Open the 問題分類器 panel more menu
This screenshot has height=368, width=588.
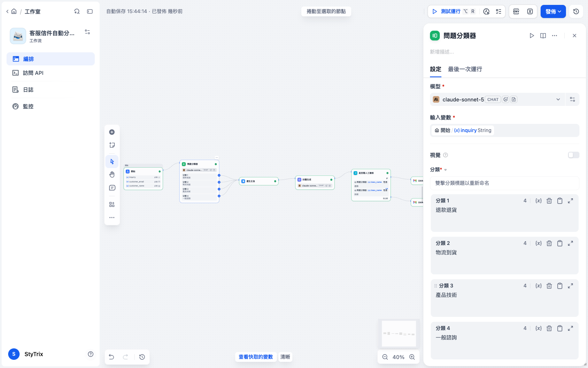click(555, 36)
